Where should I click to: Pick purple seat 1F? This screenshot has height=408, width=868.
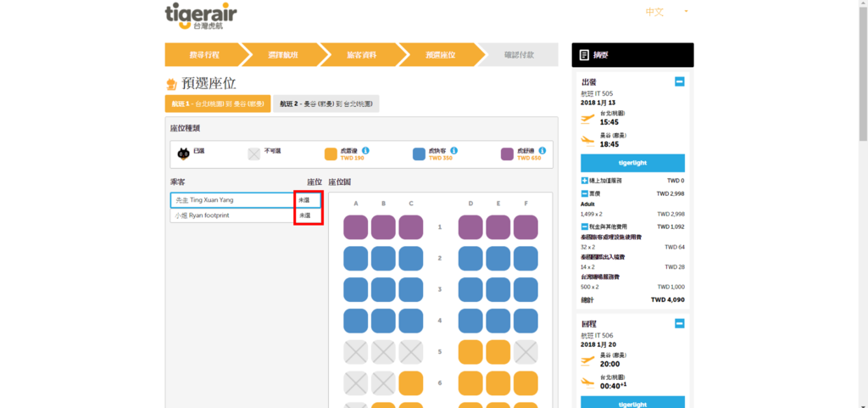click(x=526, y=227)
